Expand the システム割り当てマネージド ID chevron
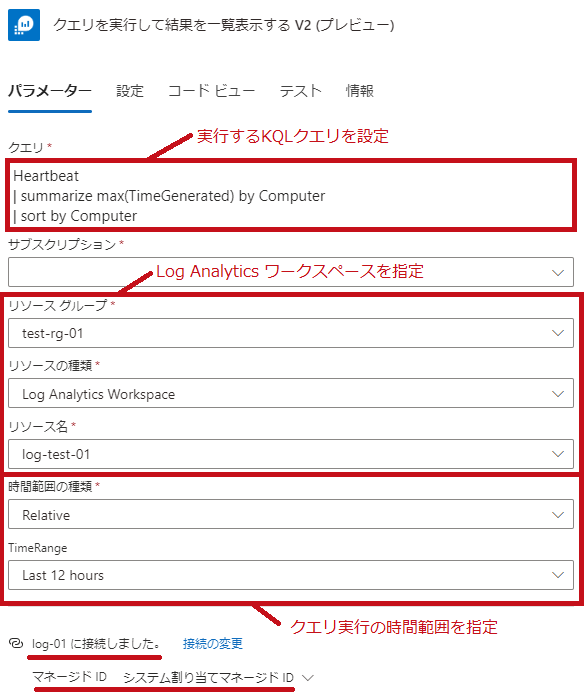This screenshot has height=694, width=585. pyautogui.click(x=308, y=678)
